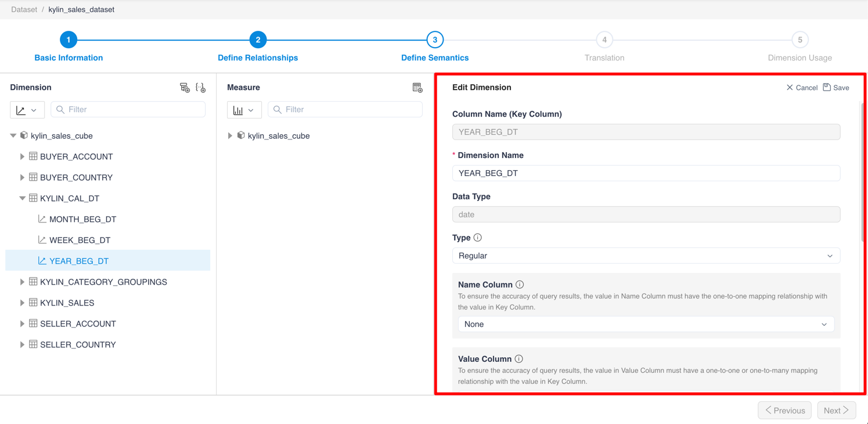868x424 pixels.
Task: Select the KYLIN_SALES table label
Action: pos(67,303)
